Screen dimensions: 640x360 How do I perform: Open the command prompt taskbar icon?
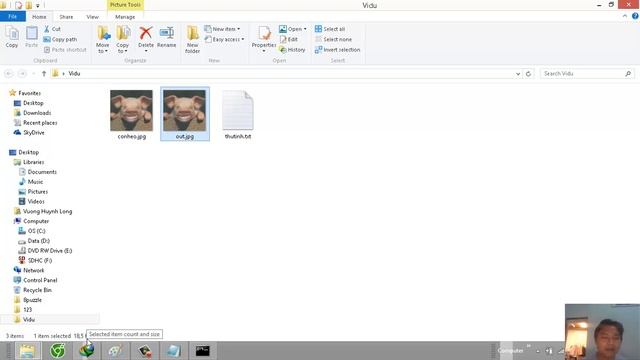pos(203,351)
